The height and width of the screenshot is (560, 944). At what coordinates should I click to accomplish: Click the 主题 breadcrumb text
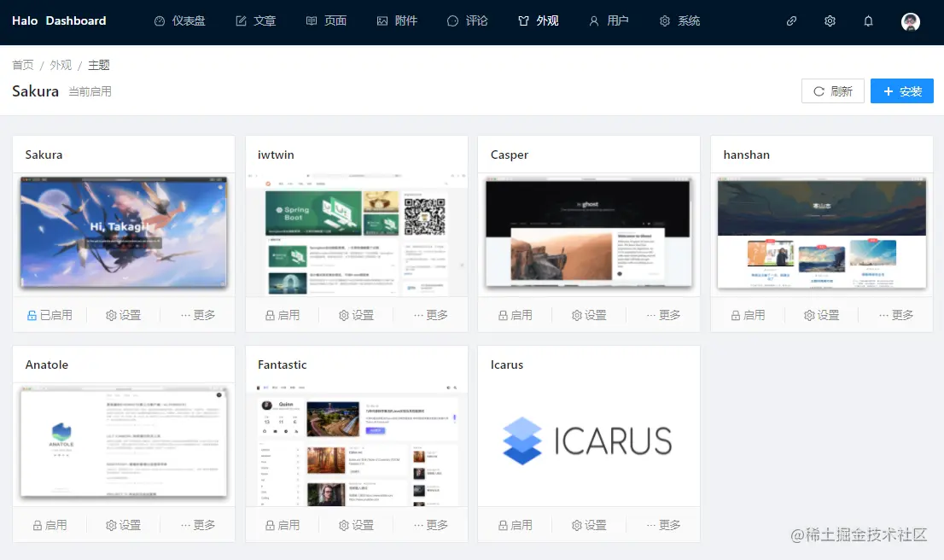point(99,65)
